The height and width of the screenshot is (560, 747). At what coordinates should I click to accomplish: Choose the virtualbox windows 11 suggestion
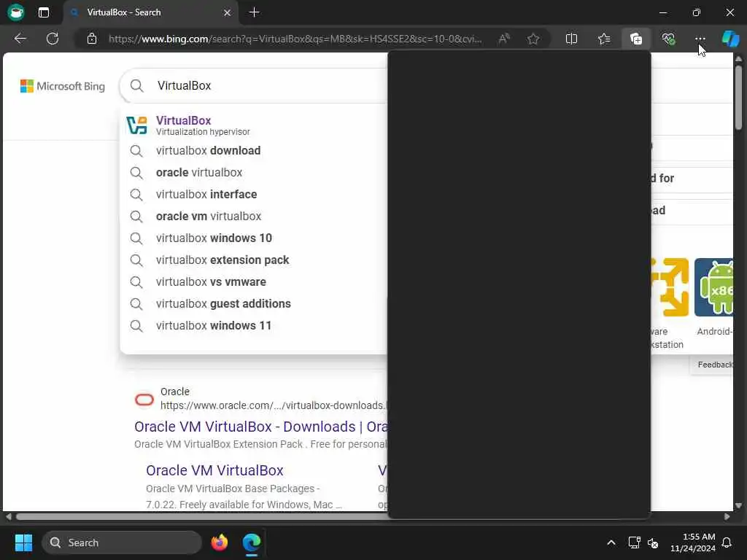coord(253,326)
